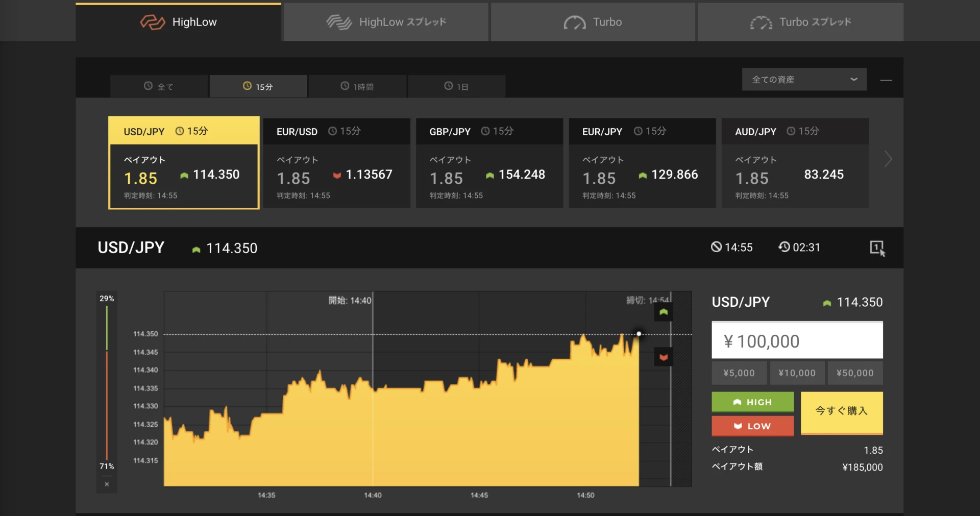Click the one-click trade icon
The height and width of the screenshot is (516, 980).
[877, 248]
